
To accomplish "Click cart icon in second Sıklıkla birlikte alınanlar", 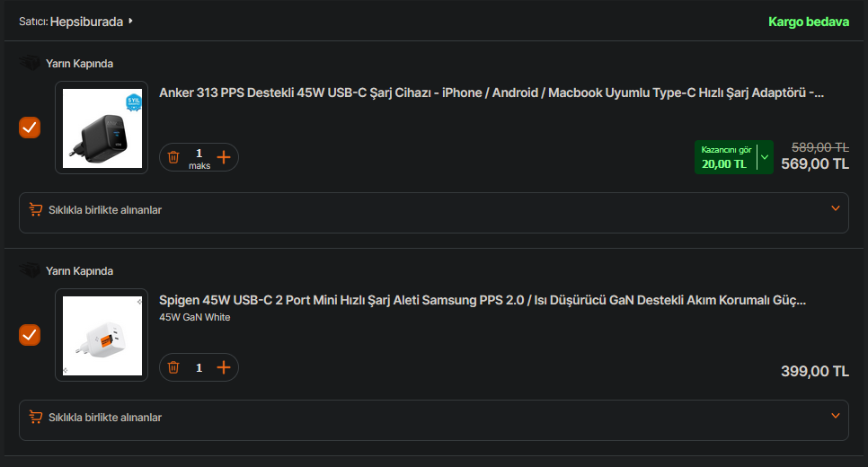I will click(36, 418).
